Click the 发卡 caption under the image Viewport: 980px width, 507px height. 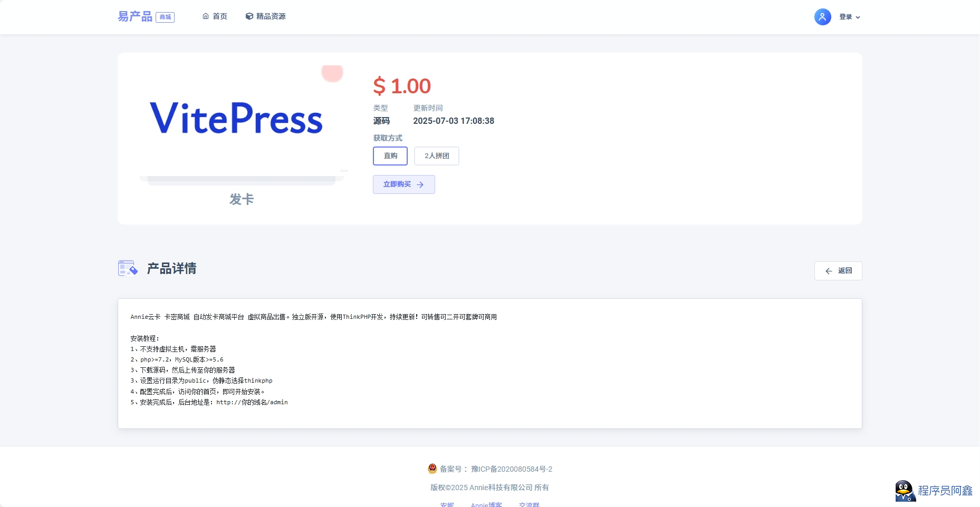(x=242, y=199)
